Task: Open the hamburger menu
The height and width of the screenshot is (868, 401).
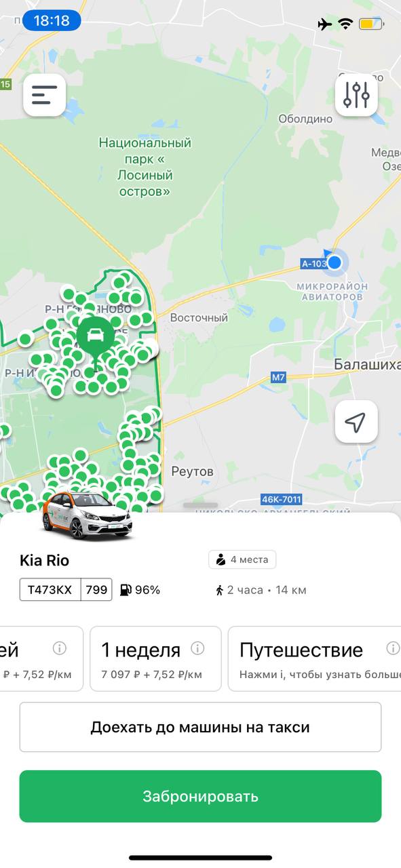Action: pyautogui.click(x=45, y=95)
